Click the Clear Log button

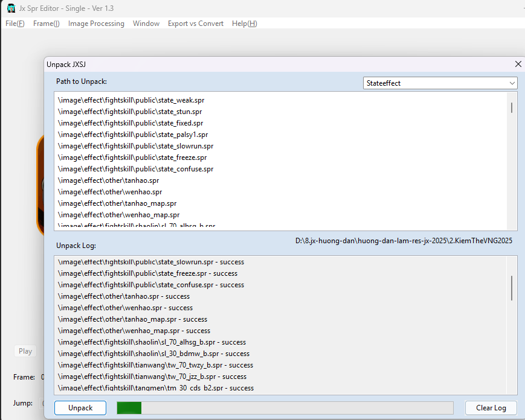[491, 408]
